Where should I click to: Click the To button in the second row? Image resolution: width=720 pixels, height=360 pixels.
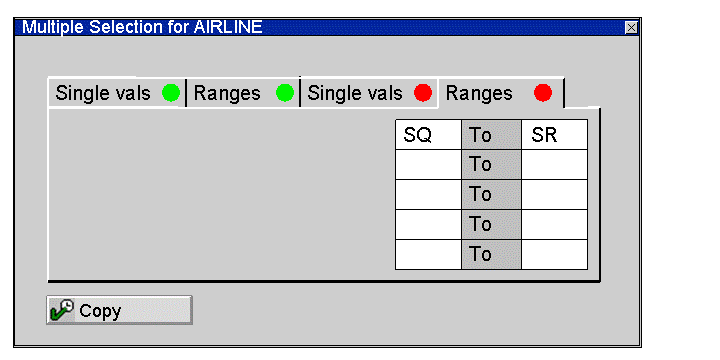point(491,164)
